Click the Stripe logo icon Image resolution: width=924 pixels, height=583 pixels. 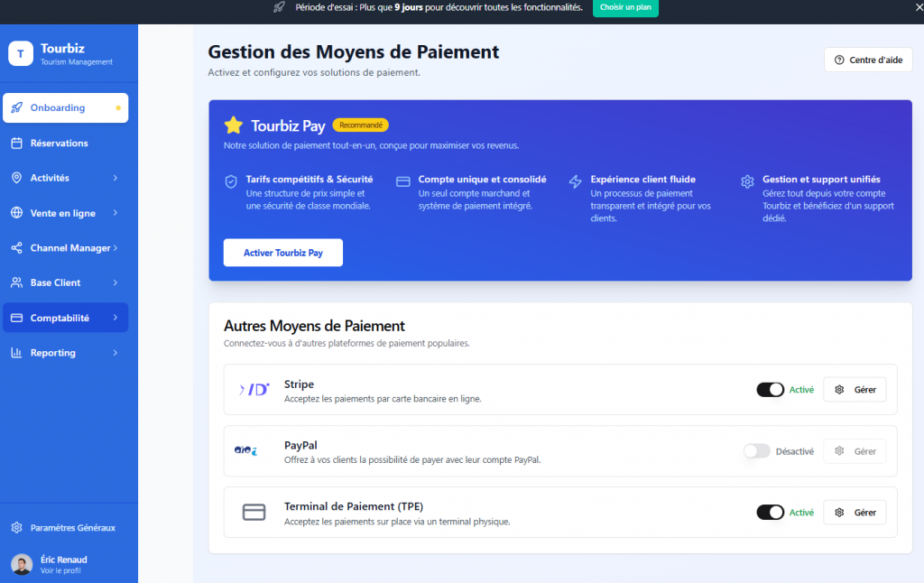(254, 390)
